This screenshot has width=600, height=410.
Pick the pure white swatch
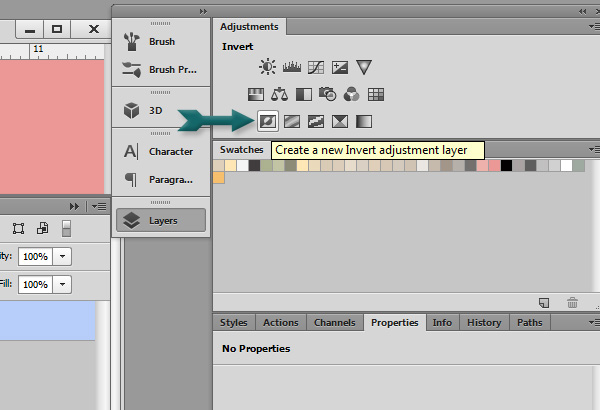566,166
